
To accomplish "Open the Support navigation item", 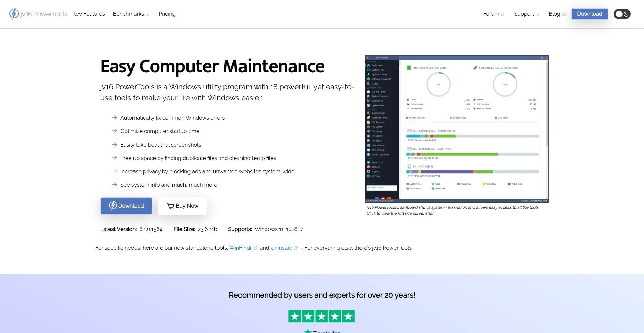I will [524, 14].
